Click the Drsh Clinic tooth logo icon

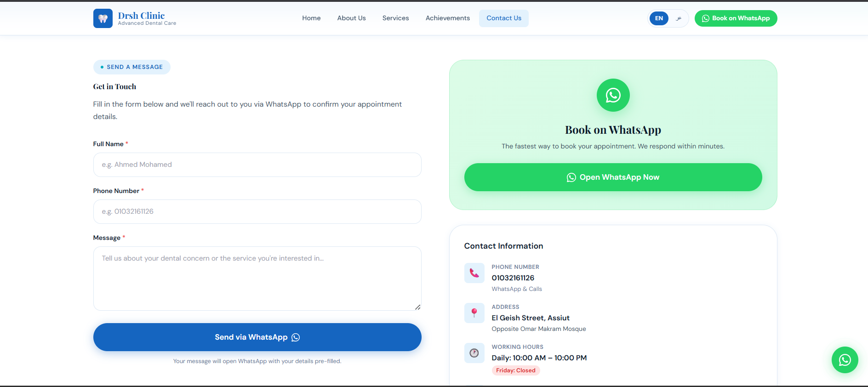(x=103, y=18)
